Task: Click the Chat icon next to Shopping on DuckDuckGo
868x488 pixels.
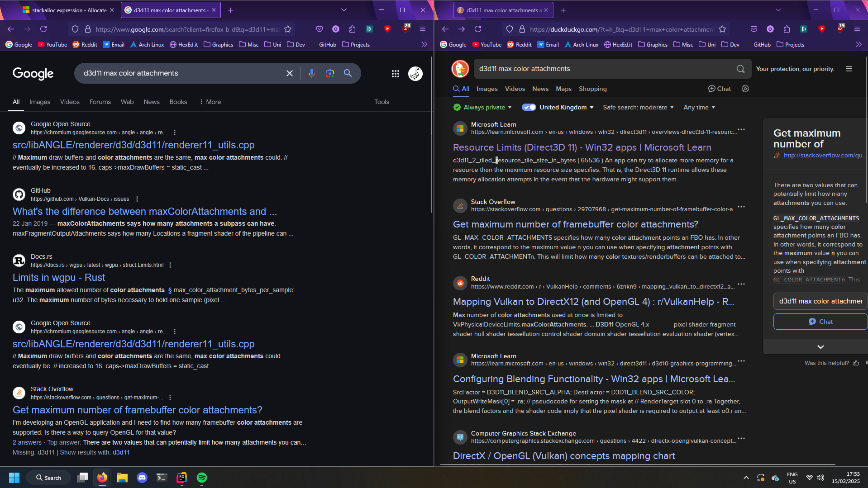Action: [719, 89]
